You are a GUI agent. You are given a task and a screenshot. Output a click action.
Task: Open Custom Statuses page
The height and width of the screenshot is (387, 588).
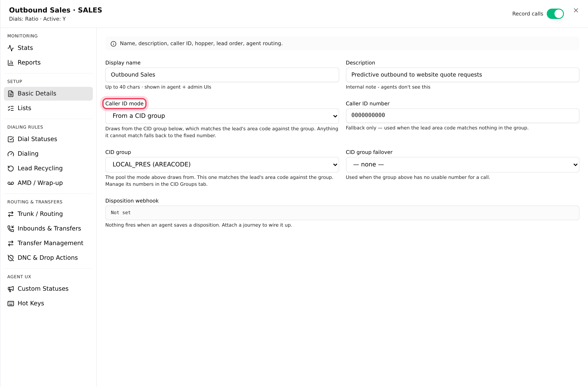click(48, 289)
